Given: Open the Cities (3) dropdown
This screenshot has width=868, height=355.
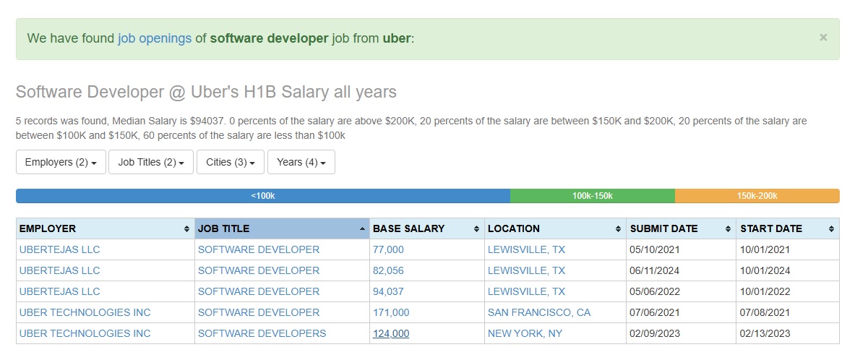Looking at the screenshot, I should 231,162.
